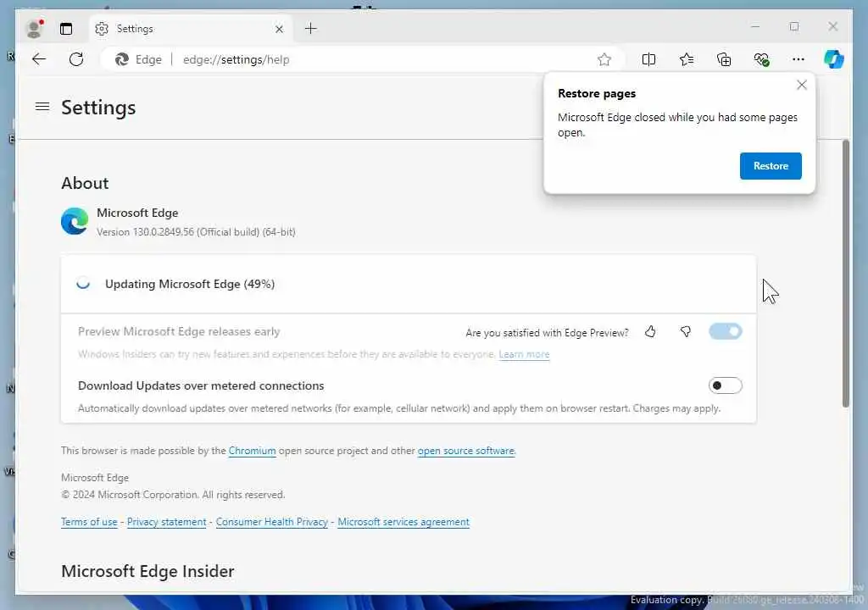Enable Download Updates over metered connections

pos(726,385)
